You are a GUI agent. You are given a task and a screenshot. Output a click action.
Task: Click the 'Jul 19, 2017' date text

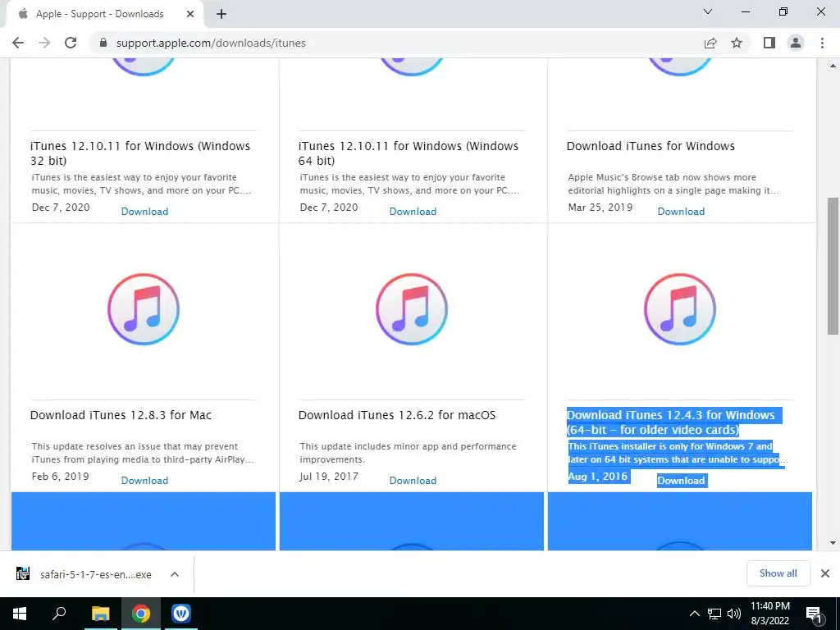pyautogui.click(x=329, y=477)
